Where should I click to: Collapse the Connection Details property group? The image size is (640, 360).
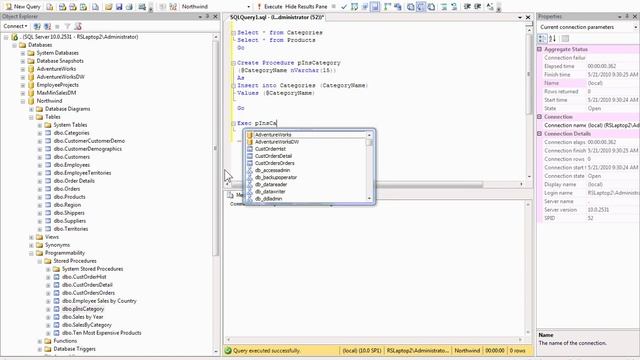click(x=540, y=133)
